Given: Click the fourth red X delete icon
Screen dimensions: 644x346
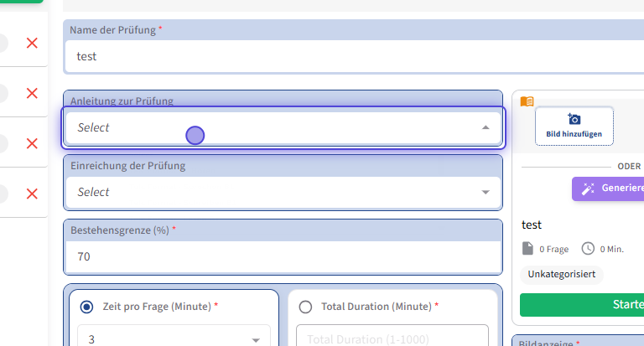Looking at the screenshot, I should click(x=32, y=194).
